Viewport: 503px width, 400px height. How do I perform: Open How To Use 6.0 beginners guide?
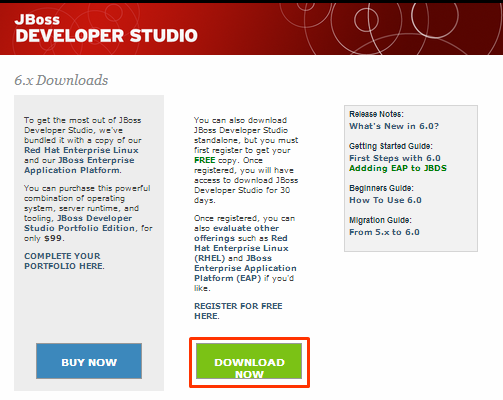(385, 200)
